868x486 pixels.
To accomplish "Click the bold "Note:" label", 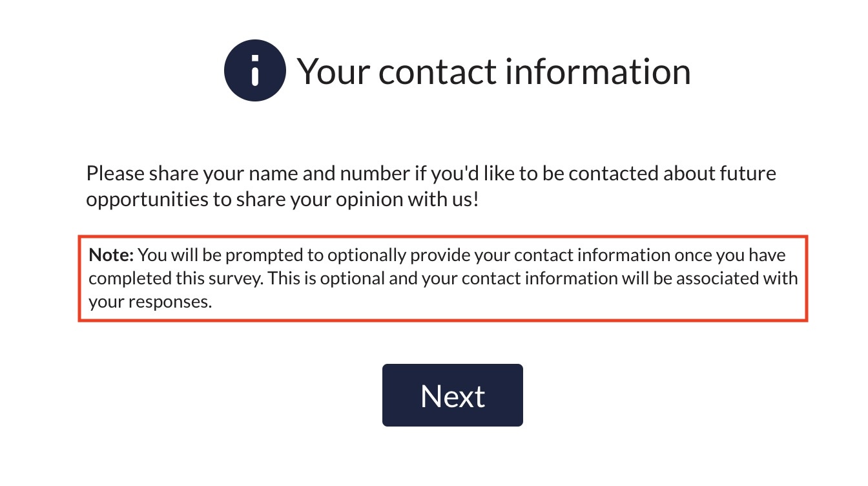I will 111,255.
